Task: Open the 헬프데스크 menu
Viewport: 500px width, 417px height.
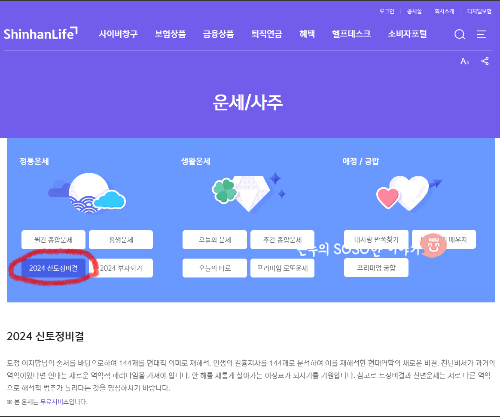Action: [351, 34]
